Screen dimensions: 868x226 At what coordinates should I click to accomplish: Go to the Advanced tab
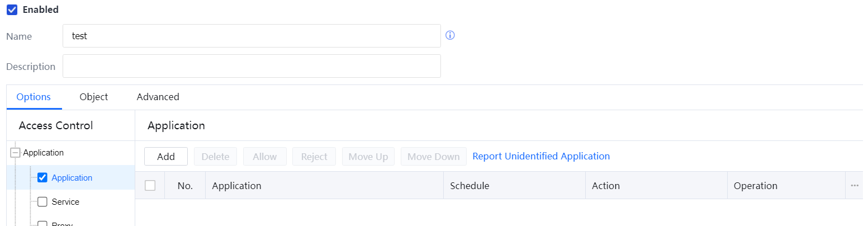point(158,97)
